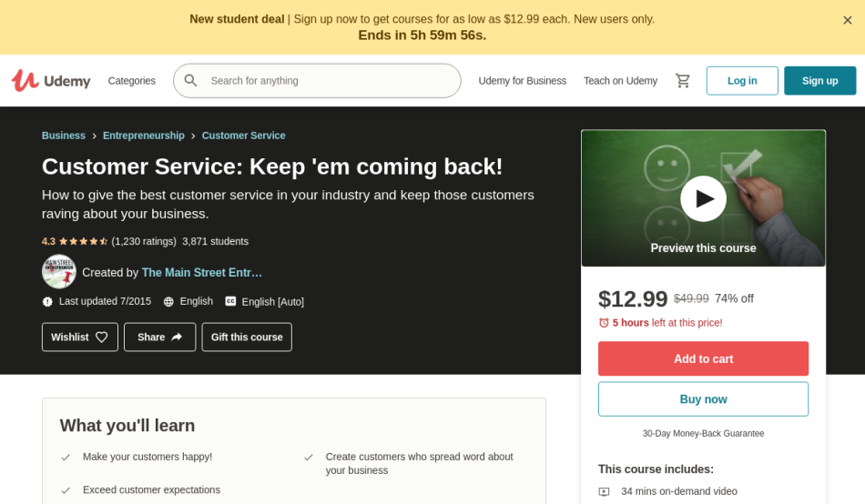Click the 4.3 rating number
Screen dimensions: 865x504
pos(48,241)
